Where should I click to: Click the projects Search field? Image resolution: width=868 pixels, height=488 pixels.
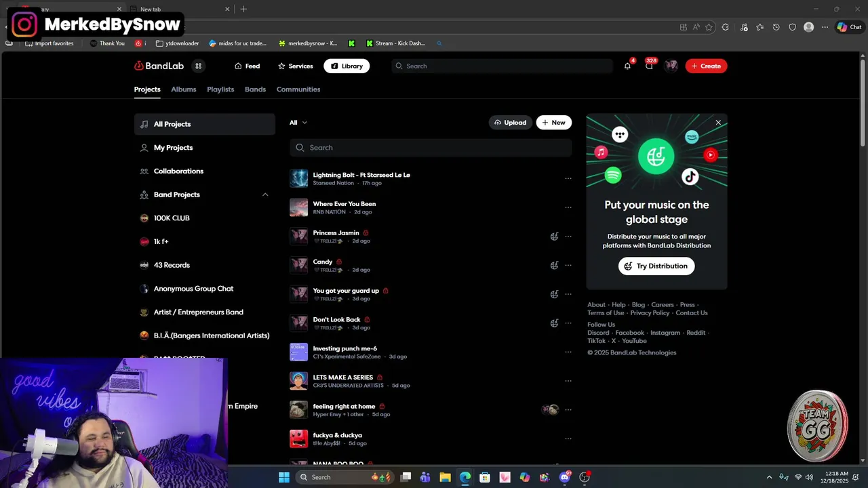[x=431, y=148]
